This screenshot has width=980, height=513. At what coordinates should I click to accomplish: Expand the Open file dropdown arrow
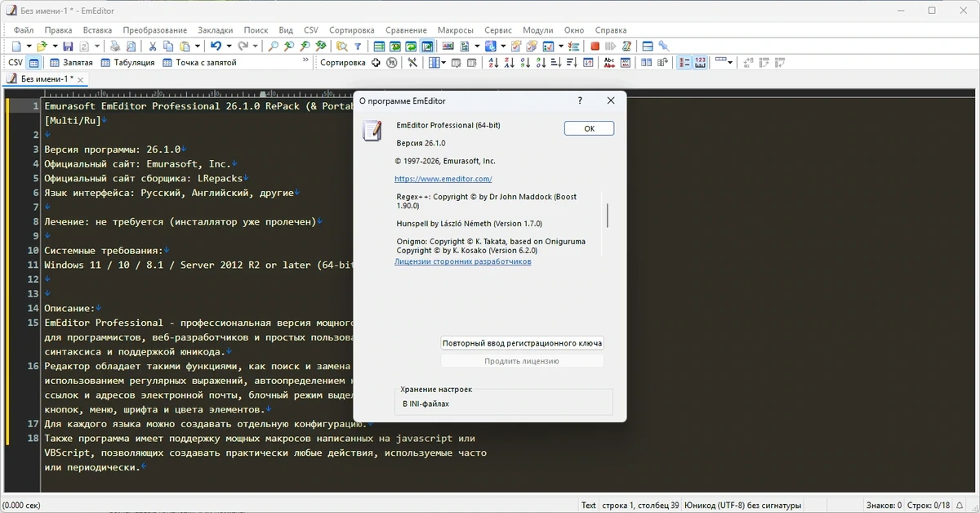tap(54, 47)
